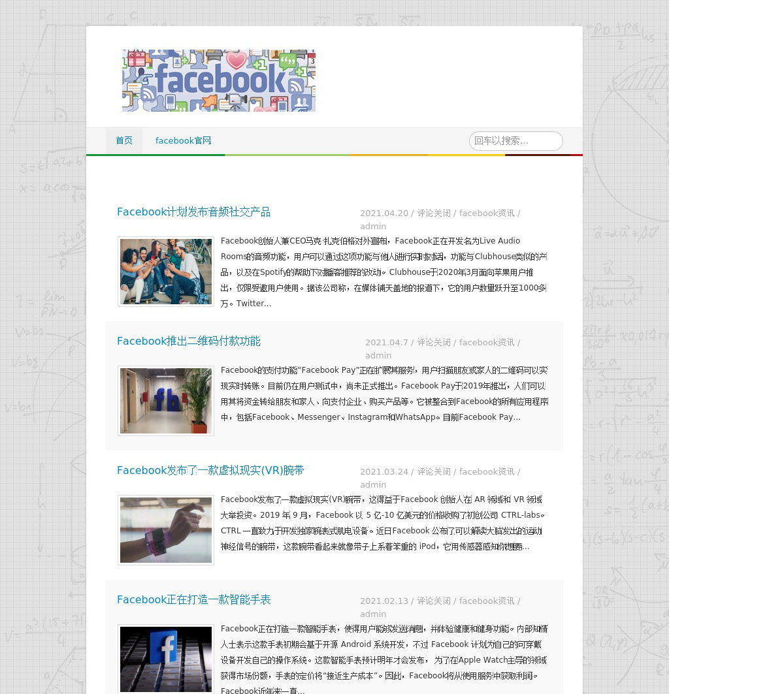Open the 首页 menu item
This screenshot has height=694, width=784.
point(124,140)
